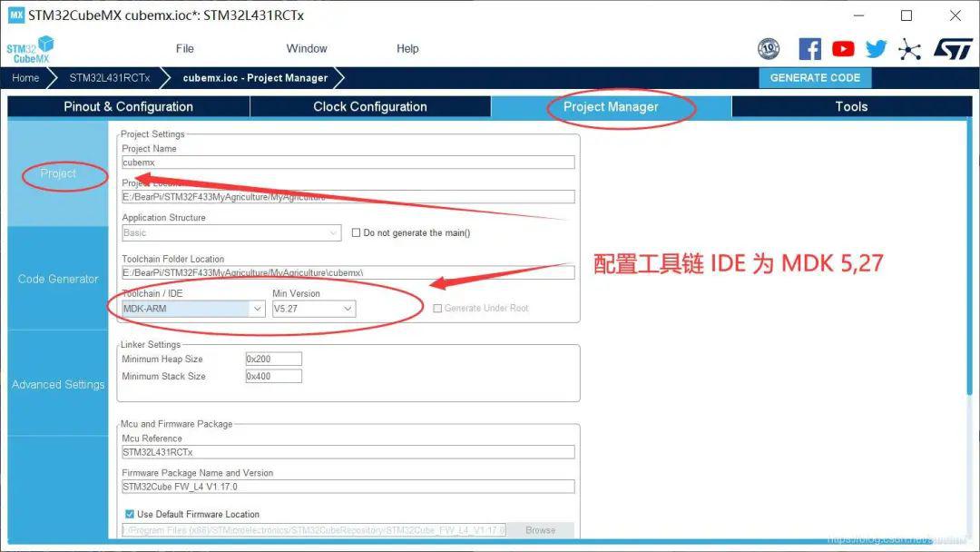Open the Advanced Settings side section
Viewport: 980px width, 552px height.
(57, 384)
